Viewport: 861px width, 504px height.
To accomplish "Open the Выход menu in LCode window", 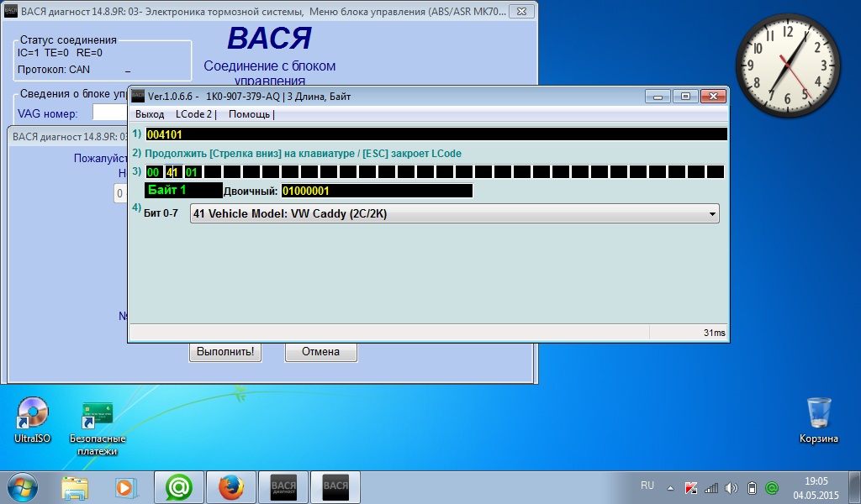I will pos(150,114).
